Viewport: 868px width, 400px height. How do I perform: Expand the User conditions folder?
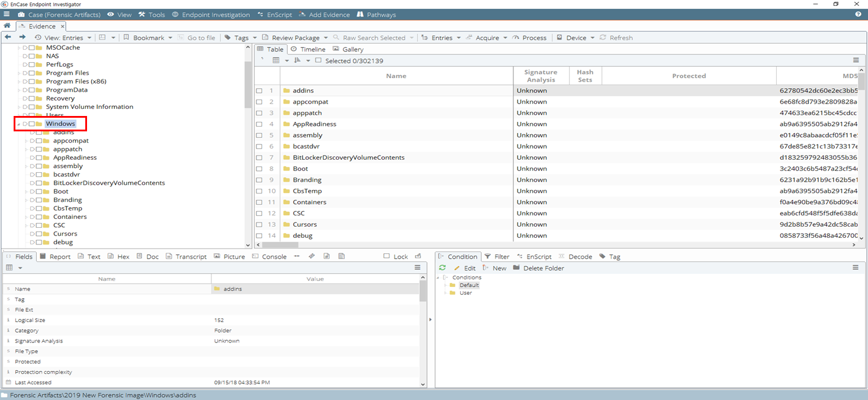(445, 293)
